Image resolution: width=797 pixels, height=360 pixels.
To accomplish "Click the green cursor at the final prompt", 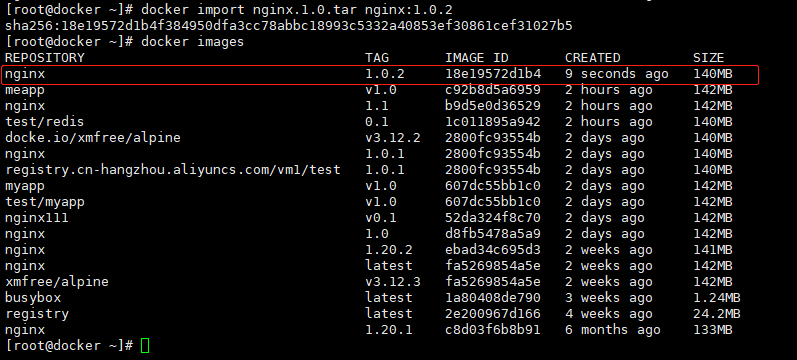I will [145, 346].
